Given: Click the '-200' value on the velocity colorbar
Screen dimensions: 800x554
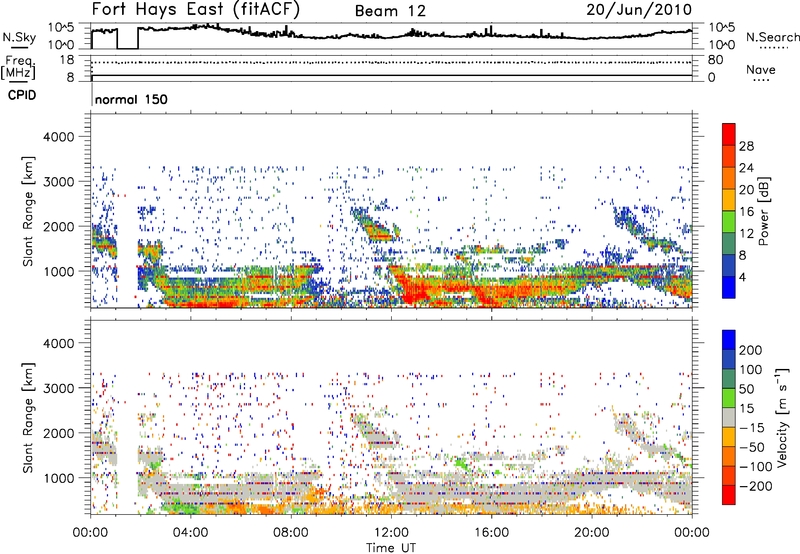Looking at the screenshot, I should click(x=756, y=486).
